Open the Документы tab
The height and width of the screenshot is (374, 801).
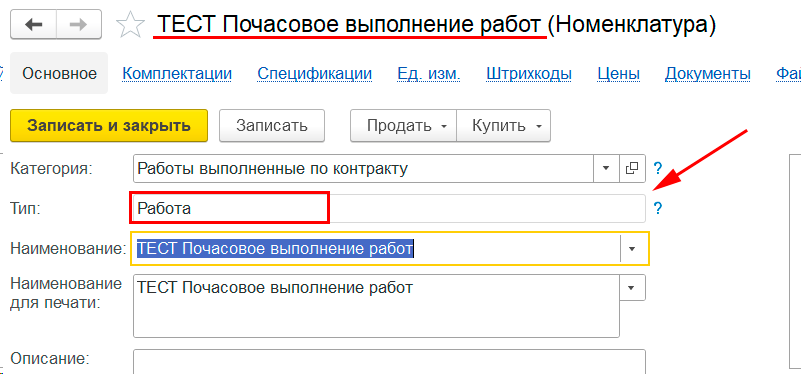[708, 74]
